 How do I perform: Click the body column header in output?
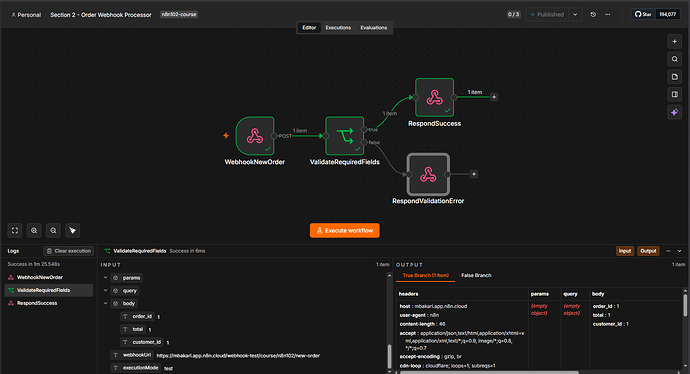pos(598,294)
